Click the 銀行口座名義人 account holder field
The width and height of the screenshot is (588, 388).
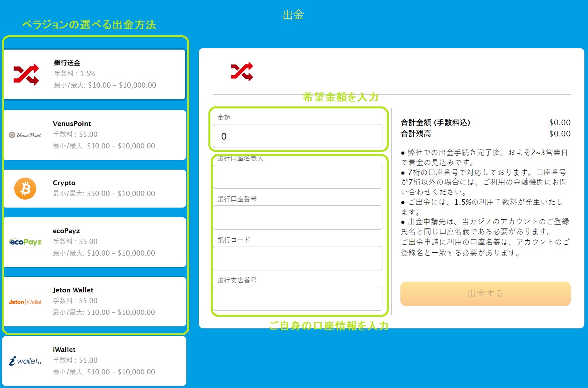coord(297,177)
